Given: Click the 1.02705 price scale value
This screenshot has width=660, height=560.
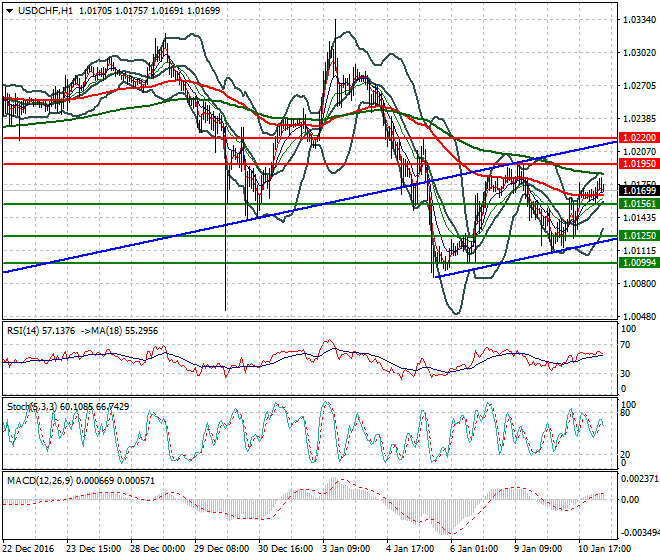Looking at the screenshot, I should click(640, 85).
